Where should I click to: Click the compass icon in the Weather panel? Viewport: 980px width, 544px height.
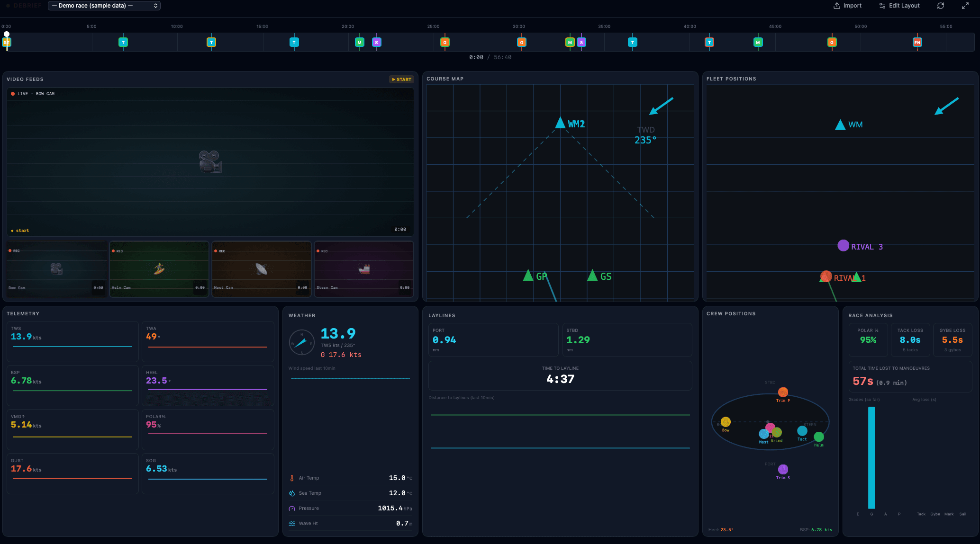[301, 342]
